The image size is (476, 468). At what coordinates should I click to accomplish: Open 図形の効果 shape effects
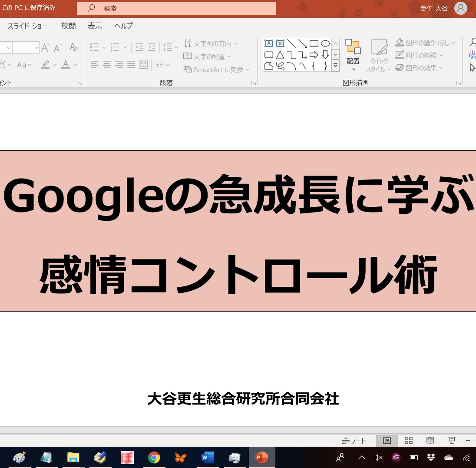coord(419,68)
